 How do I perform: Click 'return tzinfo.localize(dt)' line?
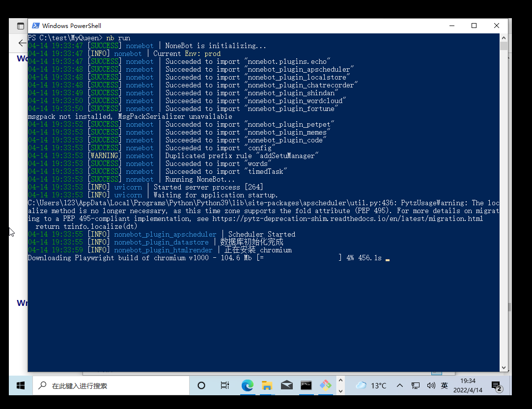(86, 226)
